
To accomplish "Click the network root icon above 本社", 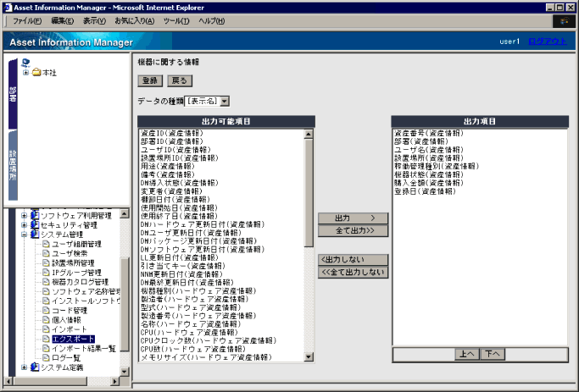I will 25,63.
